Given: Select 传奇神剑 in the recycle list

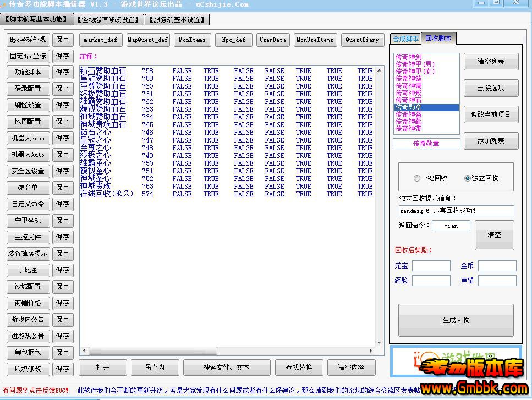Looking at the screenshot, I should [x=409, y=57].
